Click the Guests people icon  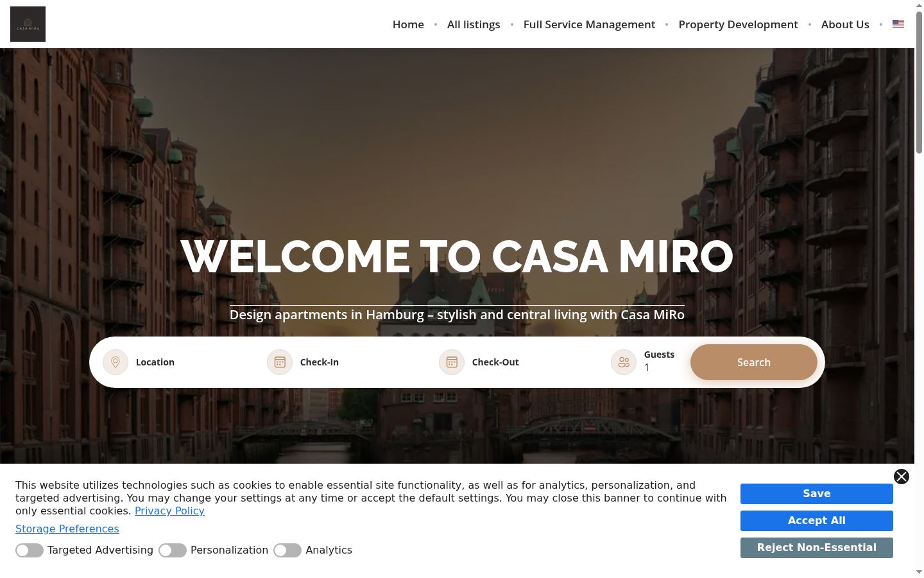tap(624, 362)
